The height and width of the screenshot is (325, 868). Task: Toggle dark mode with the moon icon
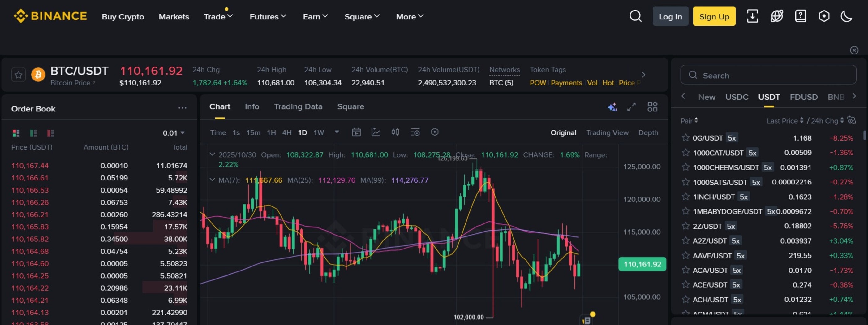(x=847, y=16)
